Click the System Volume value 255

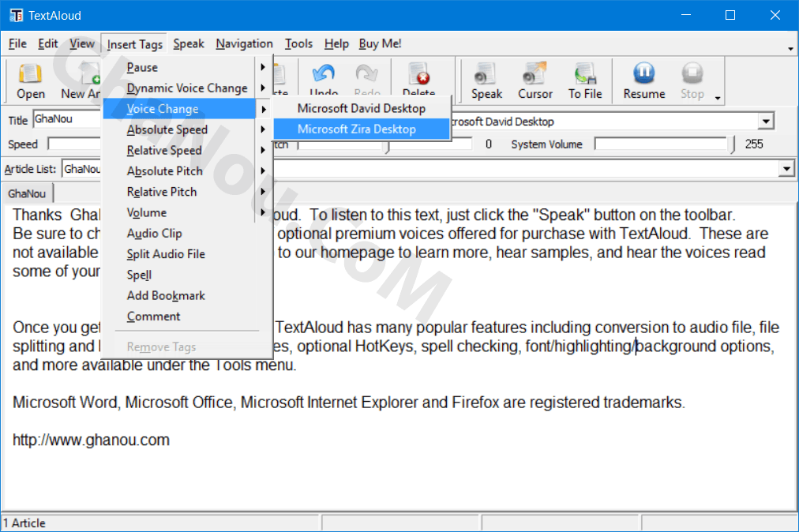tap(754, 144)
